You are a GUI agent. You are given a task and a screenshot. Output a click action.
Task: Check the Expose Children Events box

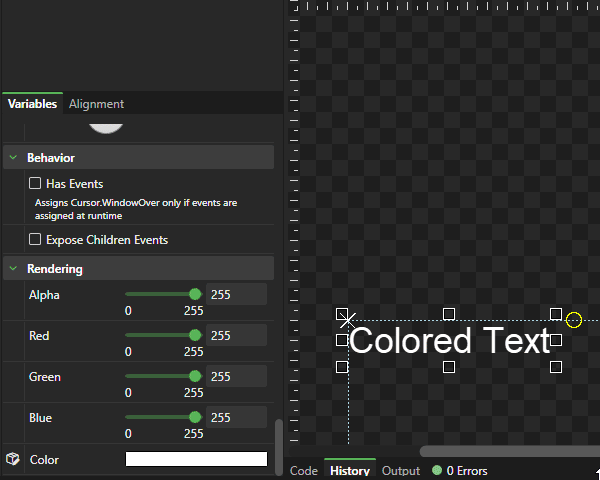point(35,240)
